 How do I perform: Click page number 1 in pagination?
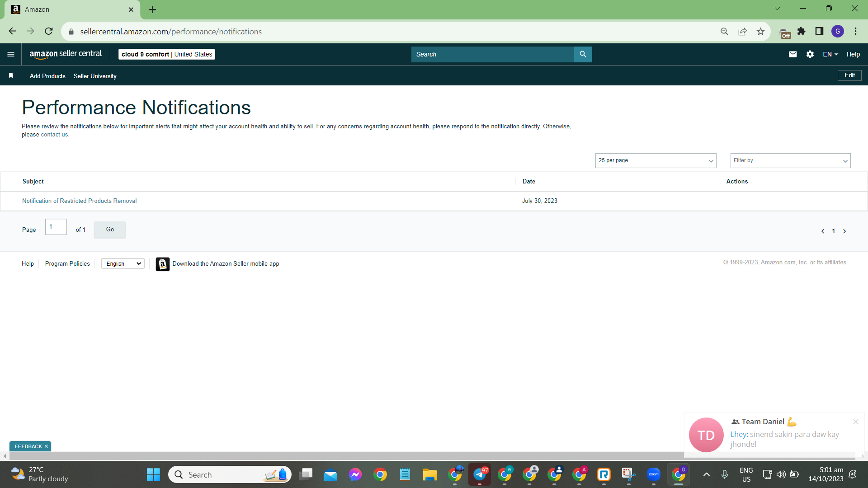tap(834, 231)
